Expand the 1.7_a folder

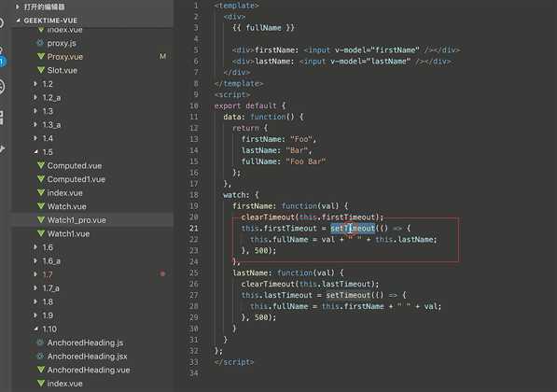(x=35, y=287)
